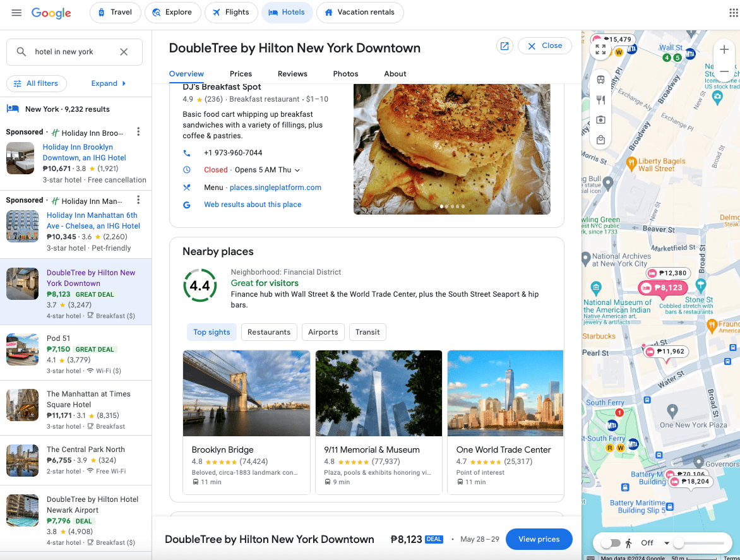Call DJ's Breakfast Spot phone number
The image size is (740, 560).
tap(233, 153)
